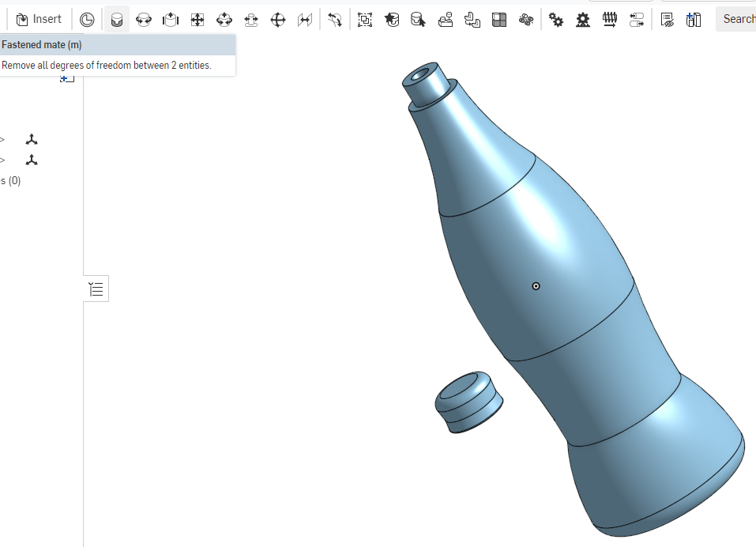Expand the second mate connector tree item
This screenshot has height=547, width=756.
[3, 160]
